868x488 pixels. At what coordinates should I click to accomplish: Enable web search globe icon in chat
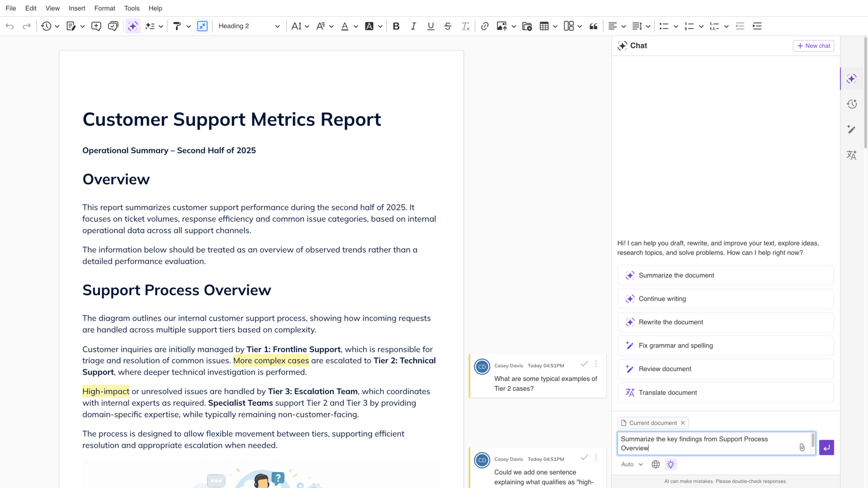656,464
